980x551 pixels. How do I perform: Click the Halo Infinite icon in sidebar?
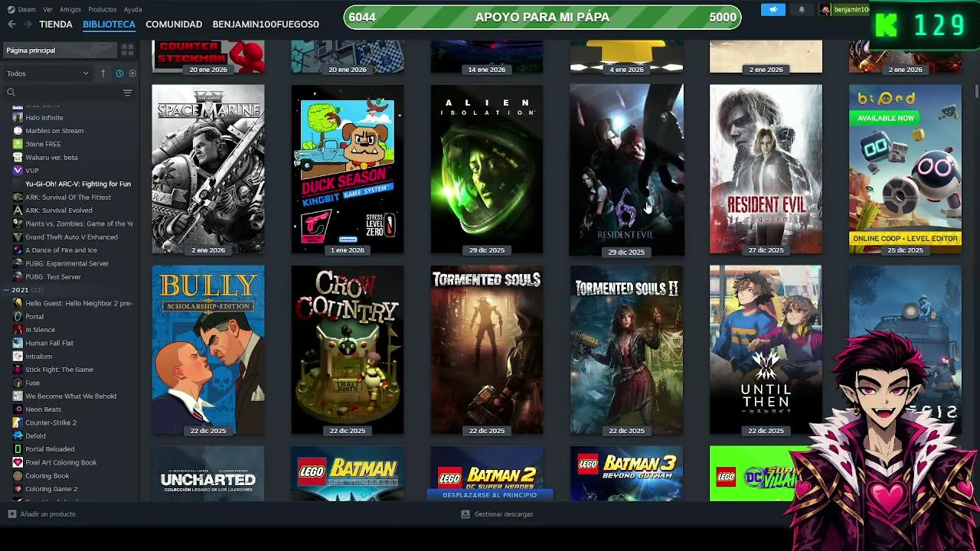click(x=18, y=117)
